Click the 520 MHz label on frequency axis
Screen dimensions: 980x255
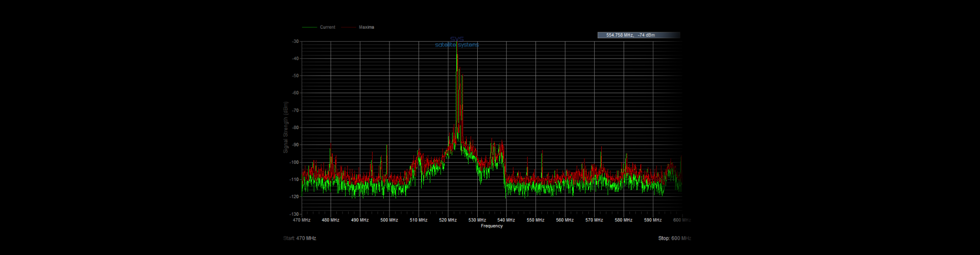448,220
